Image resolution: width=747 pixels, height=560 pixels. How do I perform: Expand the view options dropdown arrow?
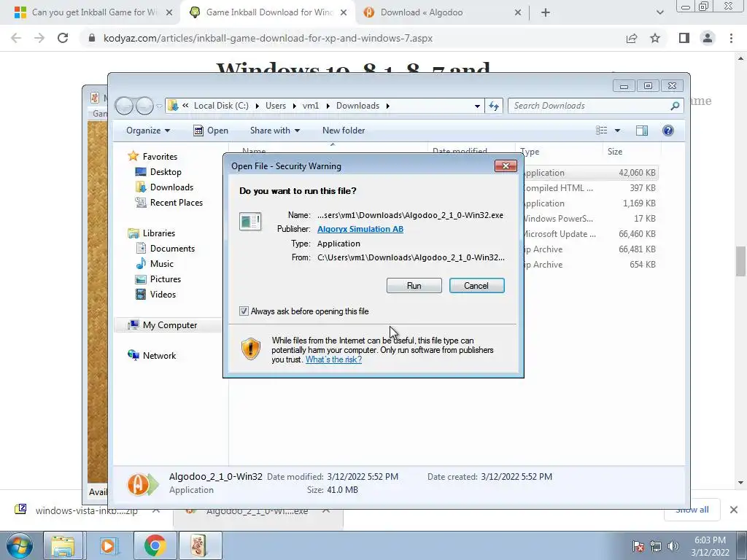[x=617, y=131]
